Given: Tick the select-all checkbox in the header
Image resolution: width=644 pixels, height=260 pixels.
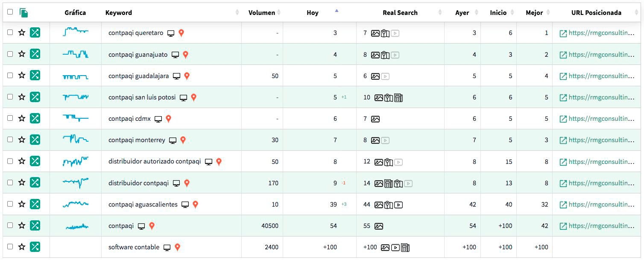Looking at the screenshot, I should 10,12.
